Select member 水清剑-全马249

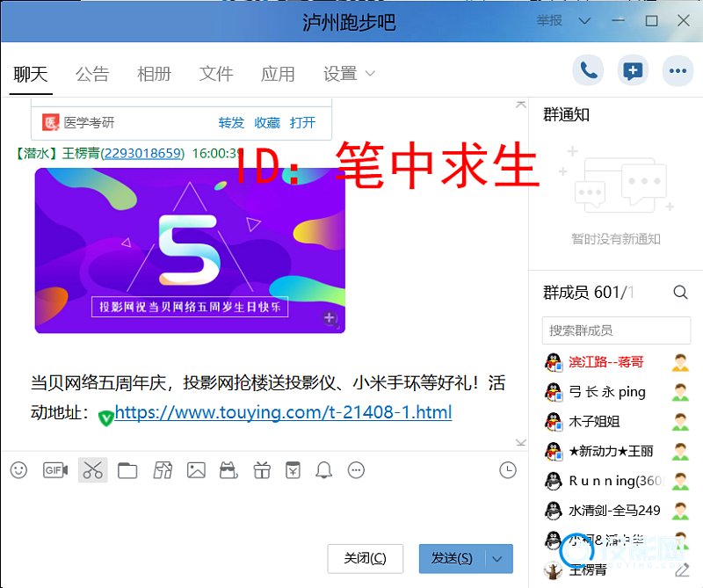(x=616, y=511)
